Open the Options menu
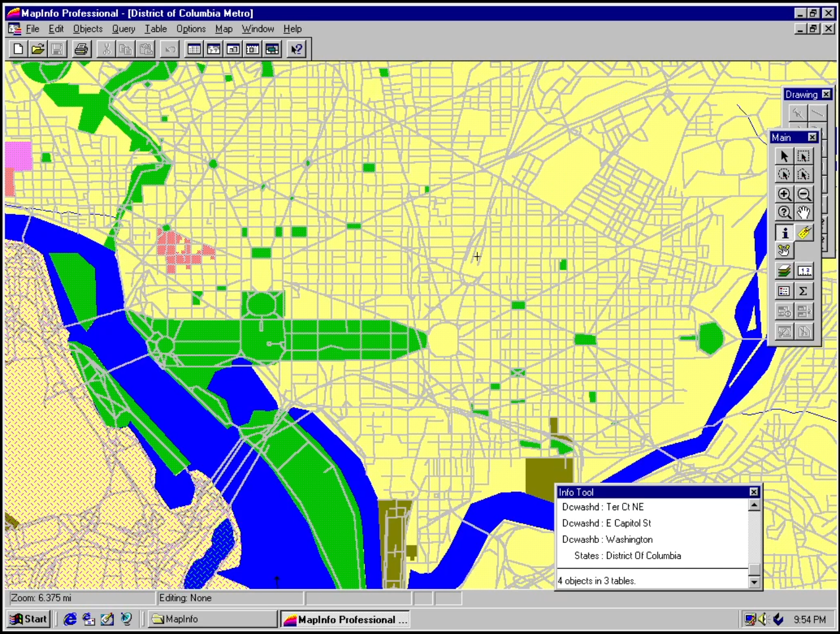The height and width of the screenshot is (634, 840). tap(191, 29)
